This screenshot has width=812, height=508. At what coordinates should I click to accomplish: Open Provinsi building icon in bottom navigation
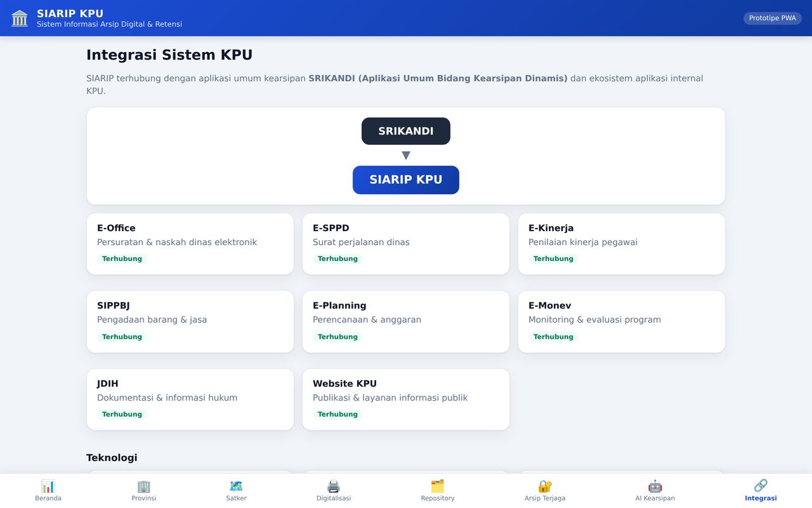(144, 486)
